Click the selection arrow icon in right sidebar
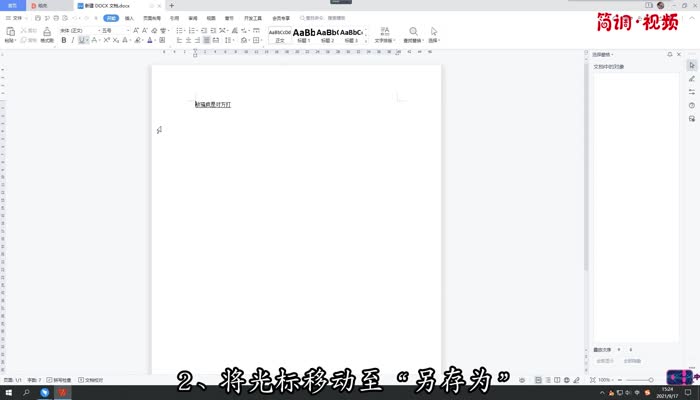This screenshot has height=400, width=700. pyautogui.click(x=691, y=65)
